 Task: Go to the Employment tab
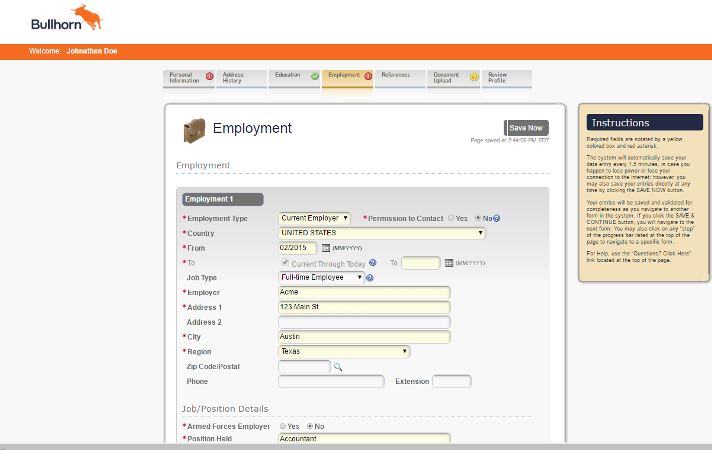tap(347, 78)
